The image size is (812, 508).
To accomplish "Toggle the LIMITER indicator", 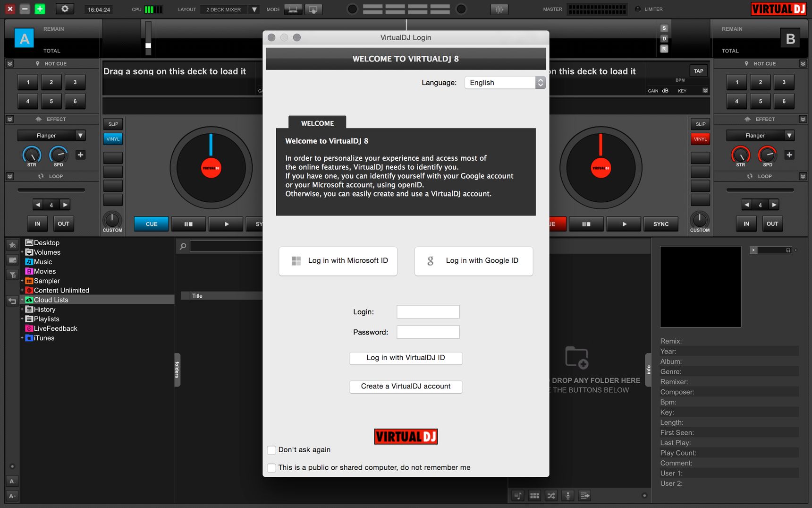I will click(638, 9).
